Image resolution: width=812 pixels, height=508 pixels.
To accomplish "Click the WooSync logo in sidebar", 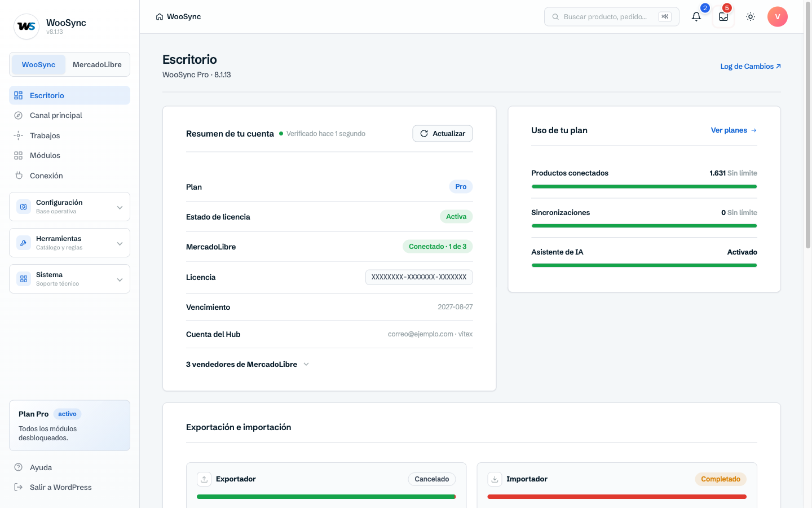I will 27,27.
